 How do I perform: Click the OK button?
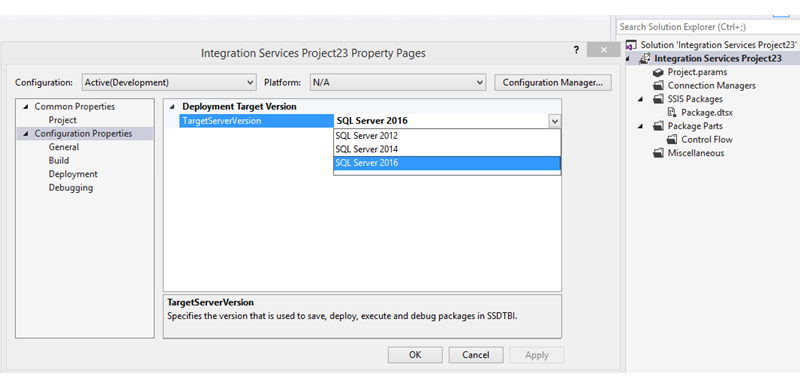coord(415,355)
